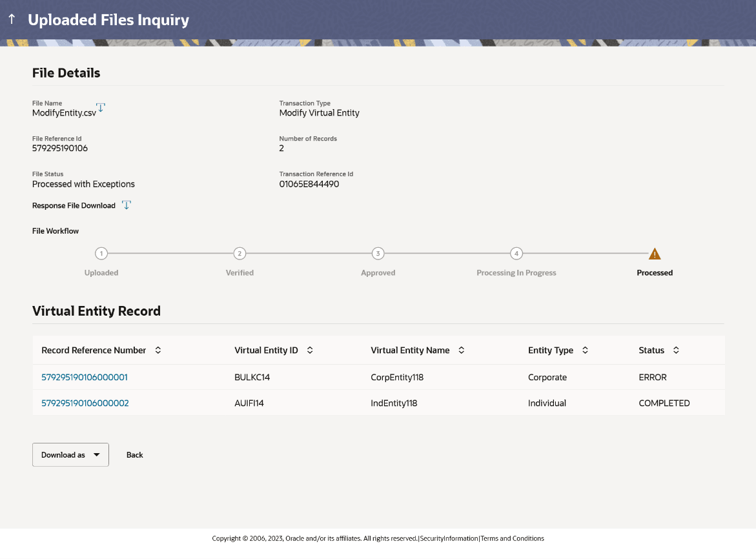This screenshot has width=756, height=559.
Task: Open Terms and Conditions in the footer
Action: [513, 538]
